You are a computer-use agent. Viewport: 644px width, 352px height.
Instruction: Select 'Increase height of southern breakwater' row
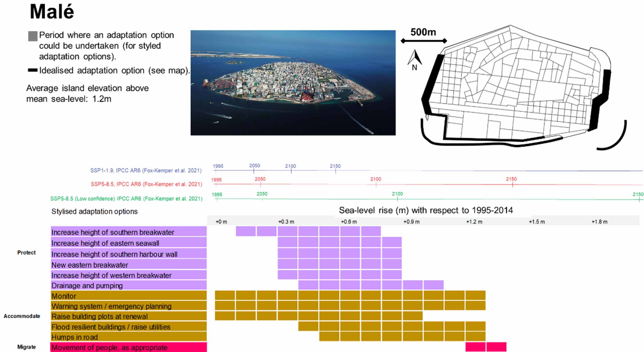point(129,232)
